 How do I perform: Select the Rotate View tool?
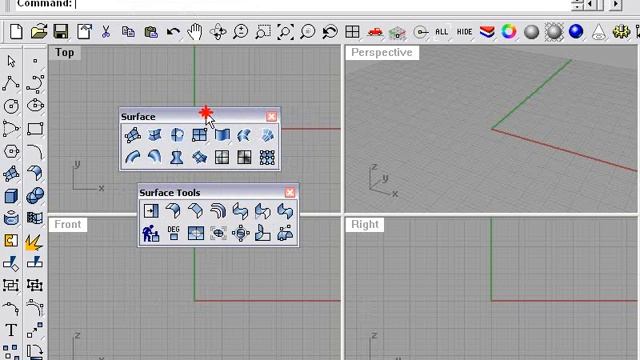tap(218, 31)
